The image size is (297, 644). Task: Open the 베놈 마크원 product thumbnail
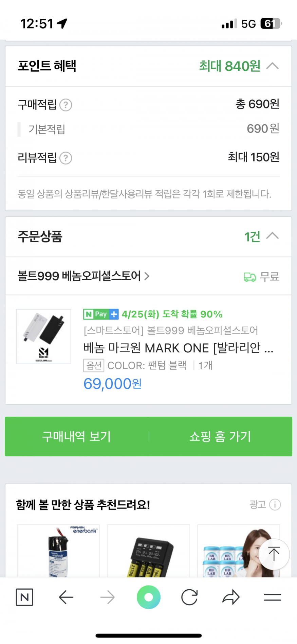[44, 336]
